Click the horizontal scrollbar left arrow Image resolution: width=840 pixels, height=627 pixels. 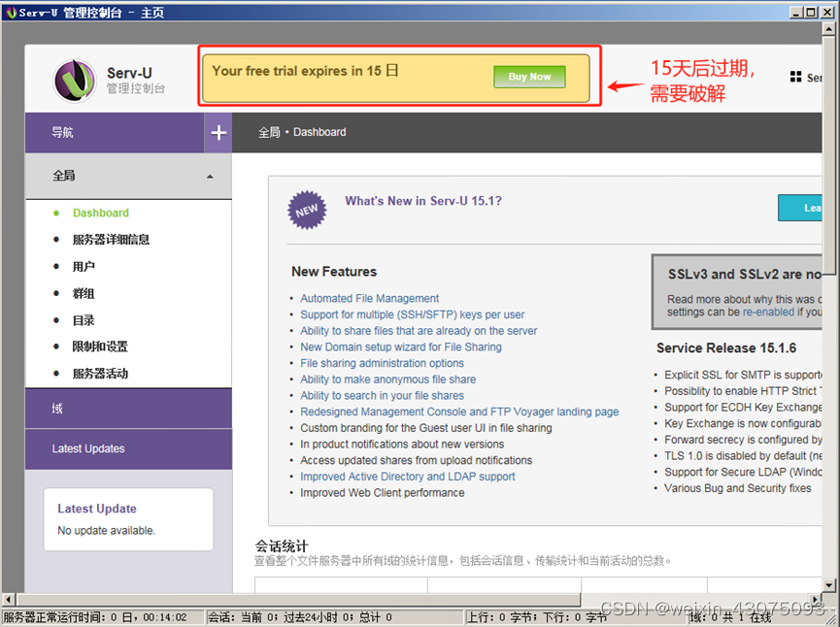[8, 599]
